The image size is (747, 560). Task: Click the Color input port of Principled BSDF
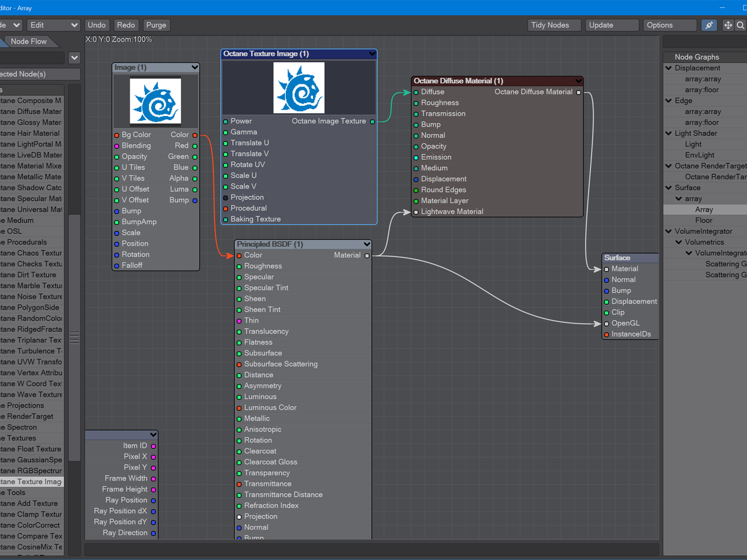[x=239, y=256]
